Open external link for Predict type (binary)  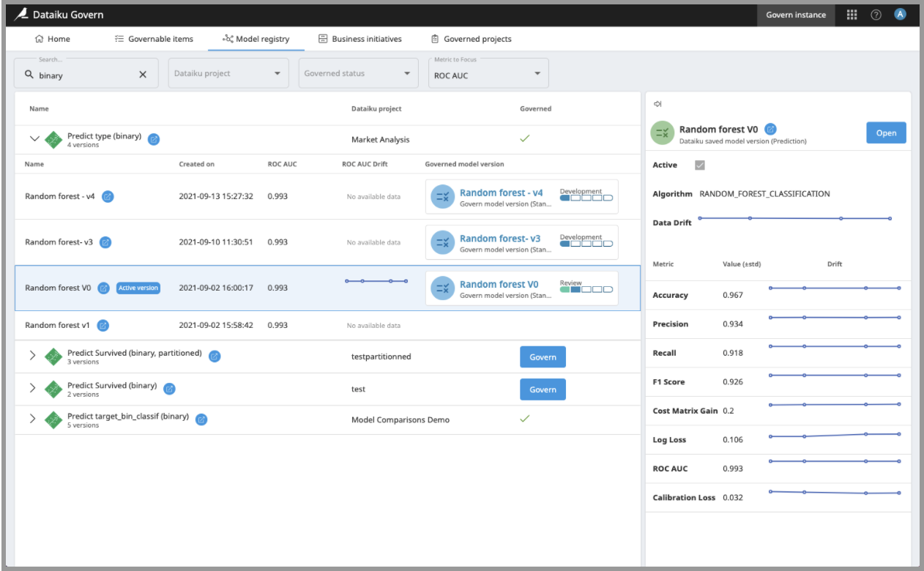(x=154, y=139)
